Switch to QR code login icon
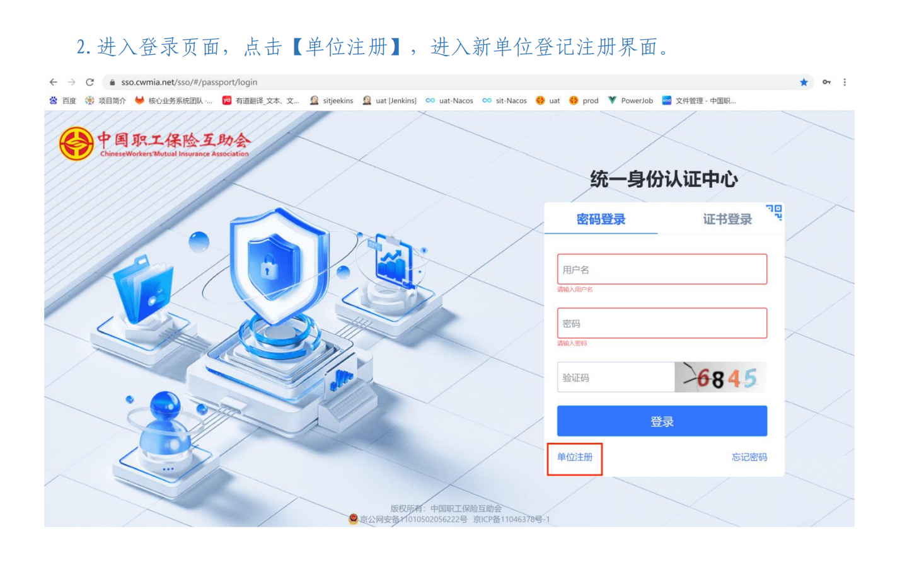 coord(775,212)
